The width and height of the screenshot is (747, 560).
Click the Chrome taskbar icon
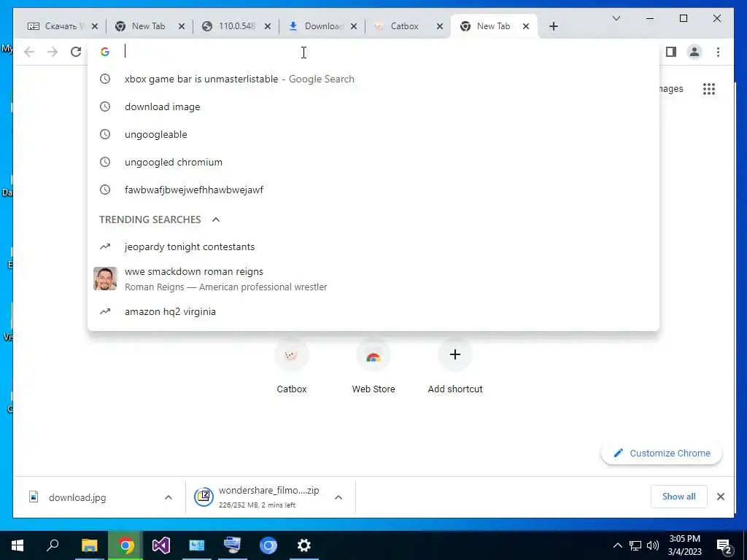point(125,545)
